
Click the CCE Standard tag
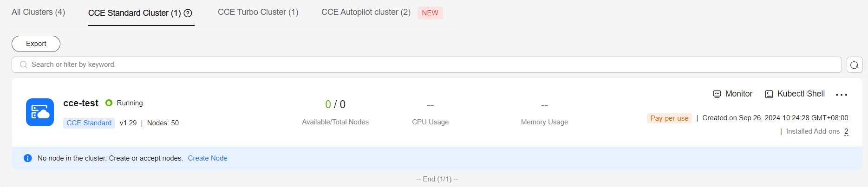(89, 123)
